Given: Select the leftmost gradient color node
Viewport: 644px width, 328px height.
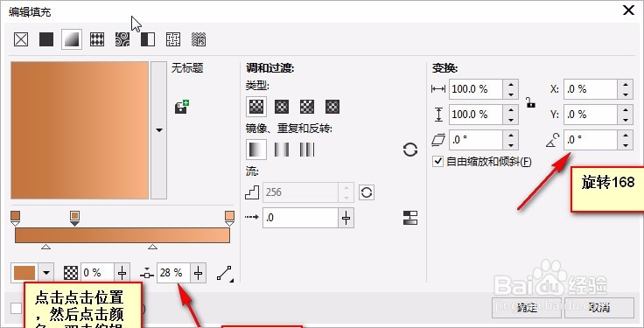Looking at the screenshot, I should [15, 218].
